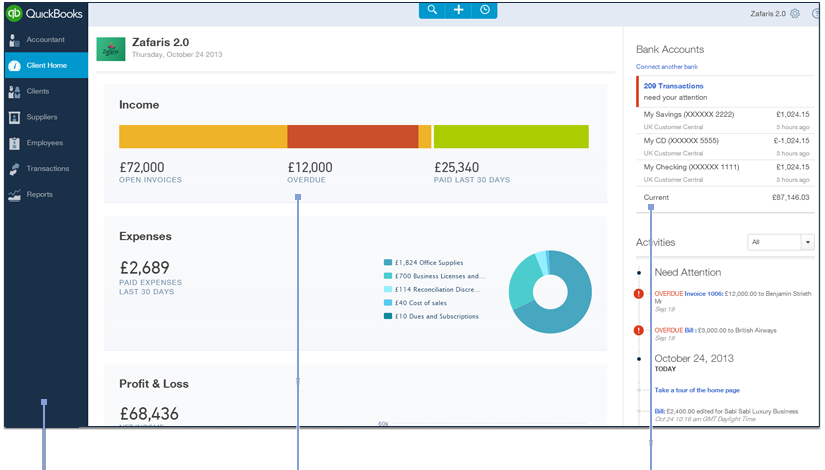
Task: Click £114 Reconciliation Discre legend entry
Action: pos(432,289)
